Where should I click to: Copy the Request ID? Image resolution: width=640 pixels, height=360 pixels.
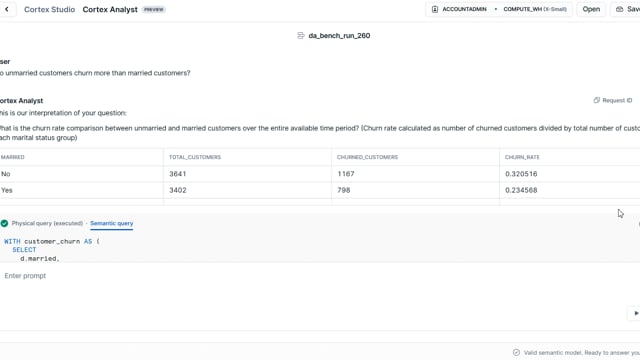pyautogui.click(x=613, y=100)
